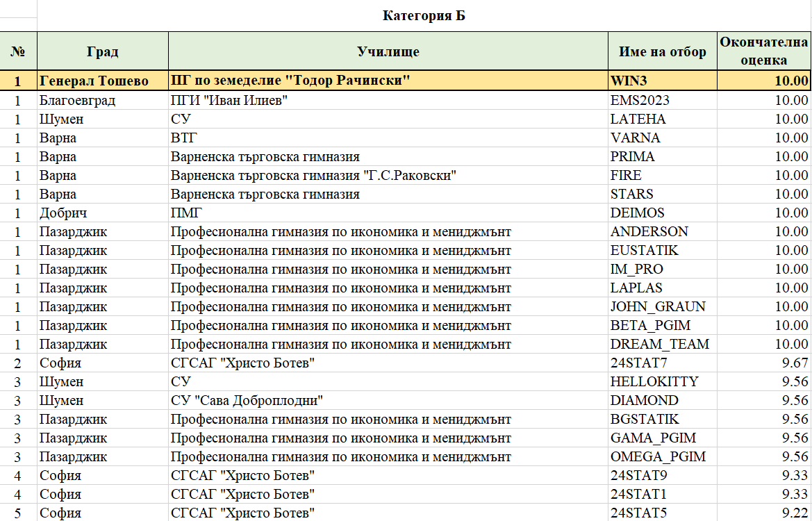812x521 pixels.
Task: Select the BETA_PGIM team cell
Action: point(663,325)
